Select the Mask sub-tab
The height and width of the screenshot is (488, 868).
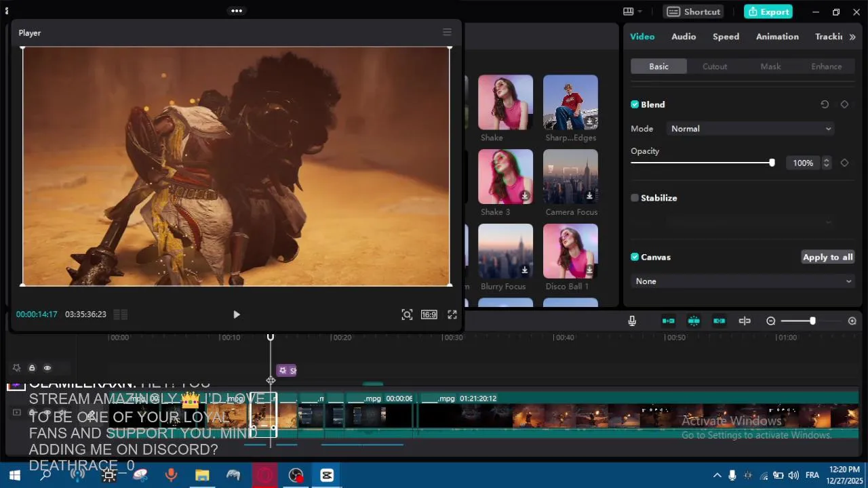[770, 66]
